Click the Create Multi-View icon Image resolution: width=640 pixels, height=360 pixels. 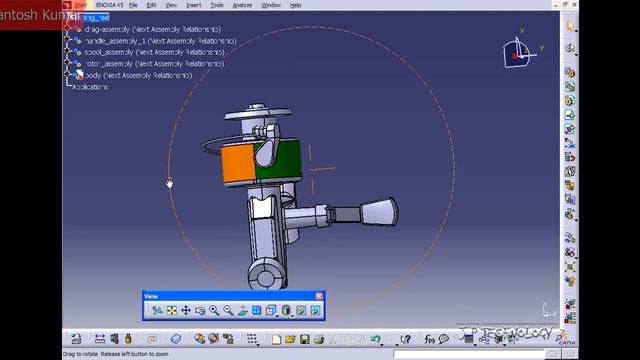[256, 311]
